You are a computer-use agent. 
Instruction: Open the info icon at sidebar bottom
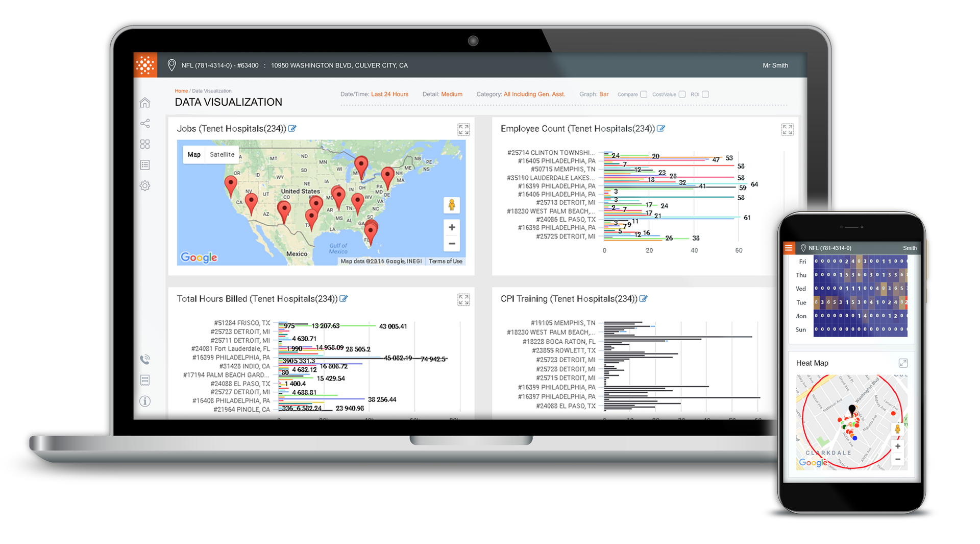(x=145, y=401)
